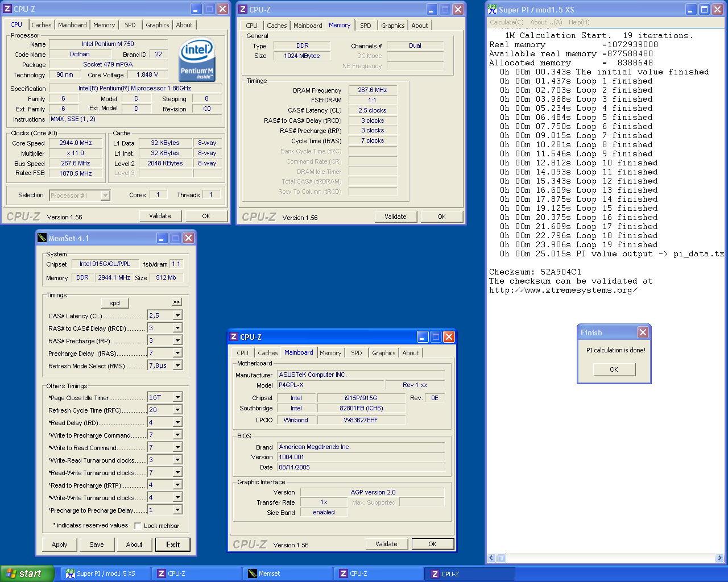The width and height of the screenshot is (728, 582).
Task: Click the >> expand button in MemSet
Action: [176, 302]
